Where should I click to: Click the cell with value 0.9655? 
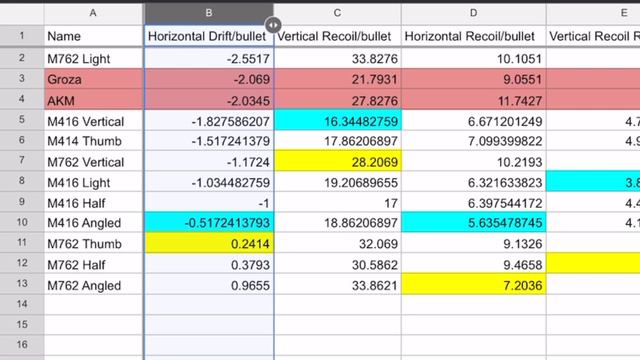[209, 285]
